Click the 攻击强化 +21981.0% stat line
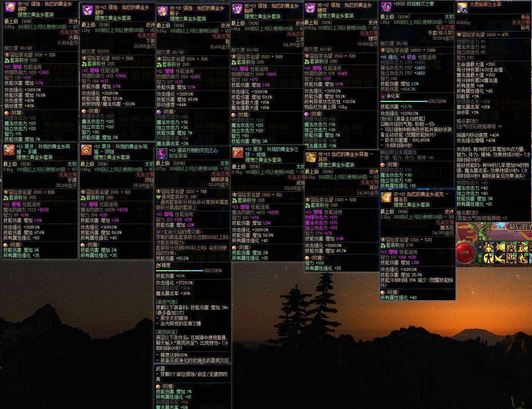The width and height of the screenshot is (532, 409). (x=400, y=113)
